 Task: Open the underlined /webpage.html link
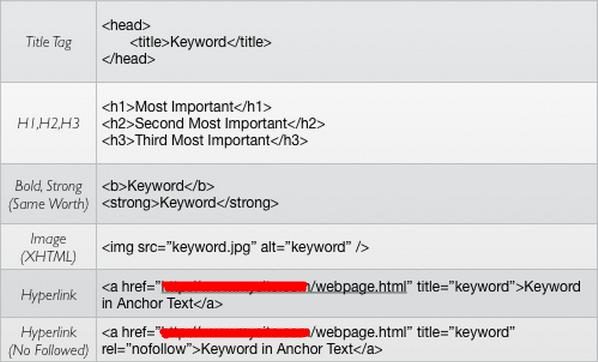358,287
